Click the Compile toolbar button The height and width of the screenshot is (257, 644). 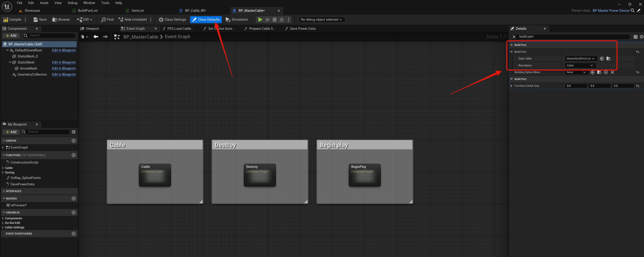coord(12,19)
